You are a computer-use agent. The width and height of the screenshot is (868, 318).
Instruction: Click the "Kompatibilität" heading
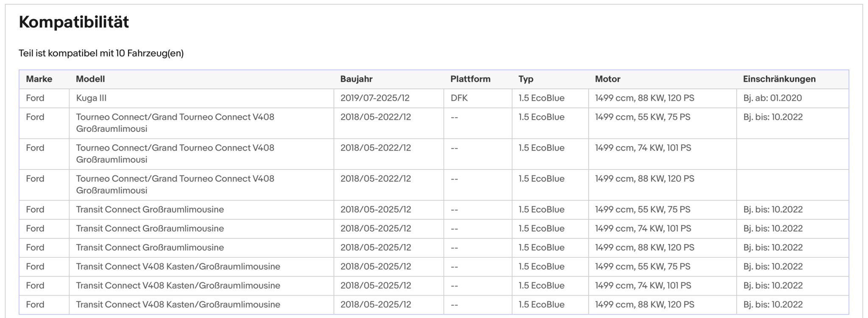pyautogui.click(x=74, y=22)
